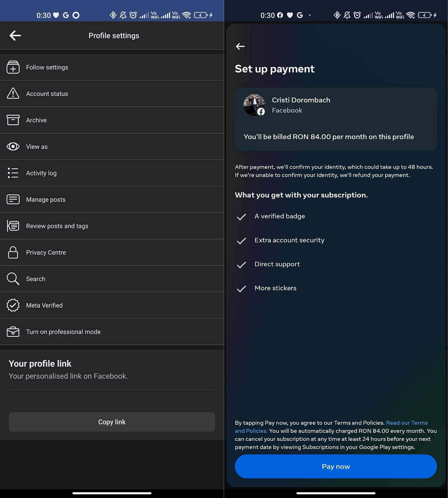Tap the Review posts and tags icon
448x498 pixels.
click(x=13, y=226)
